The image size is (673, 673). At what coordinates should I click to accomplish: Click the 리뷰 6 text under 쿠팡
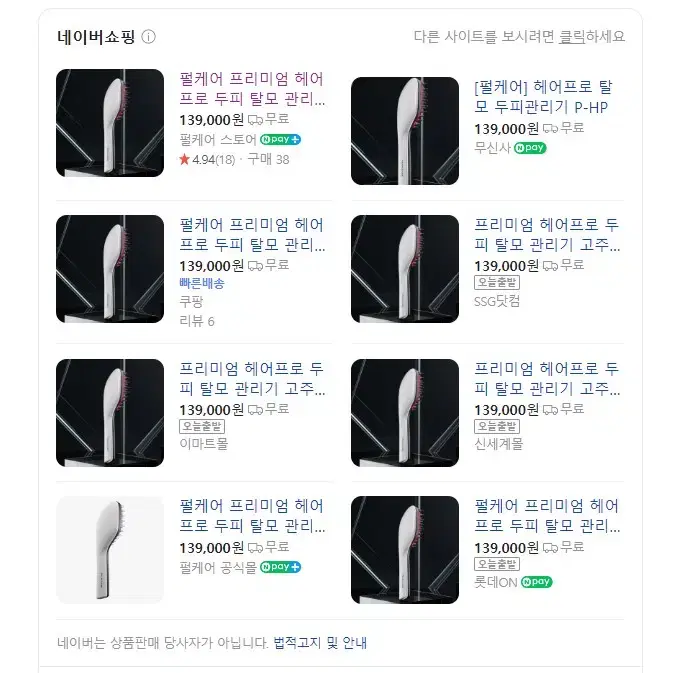(197, 321)
